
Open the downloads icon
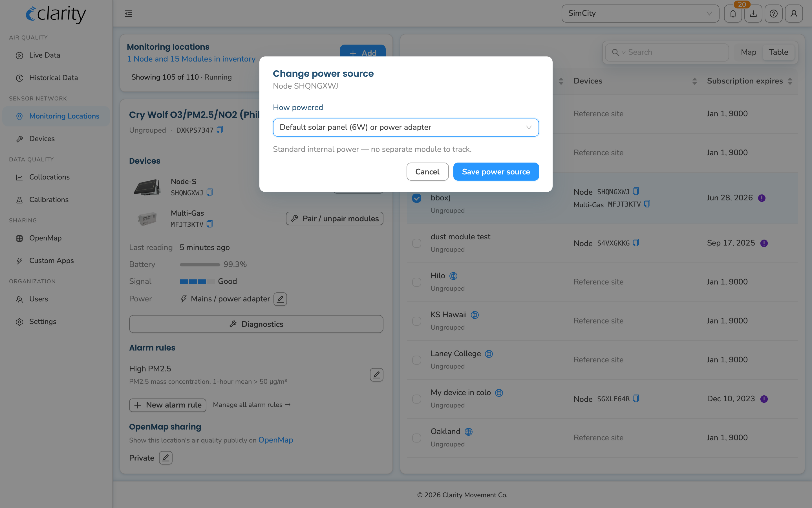[753, 14]
